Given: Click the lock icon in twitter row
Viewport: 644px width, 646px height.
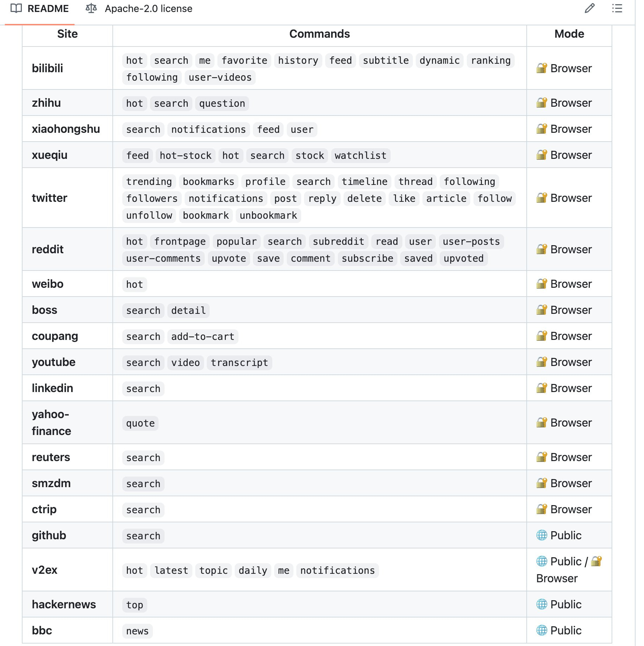Looking at the screenshot, I should [x=541, y=198].
